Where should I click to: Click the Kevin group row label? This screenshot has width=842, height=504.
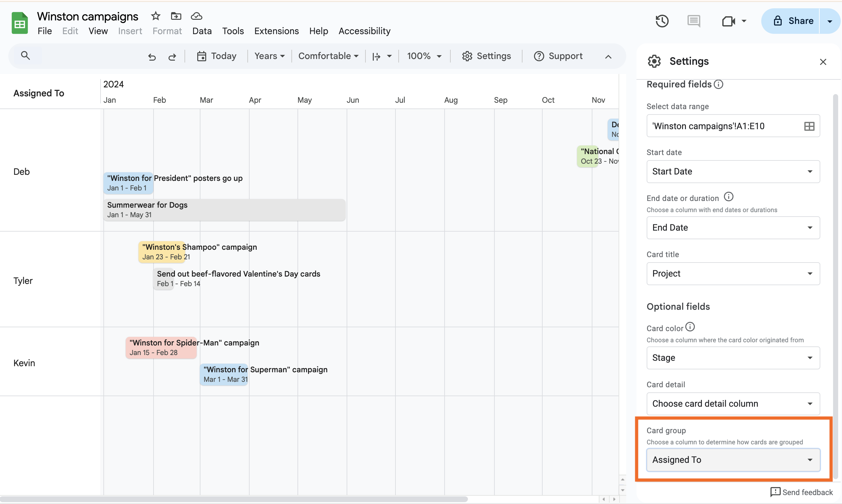click(x=24, y=363)
